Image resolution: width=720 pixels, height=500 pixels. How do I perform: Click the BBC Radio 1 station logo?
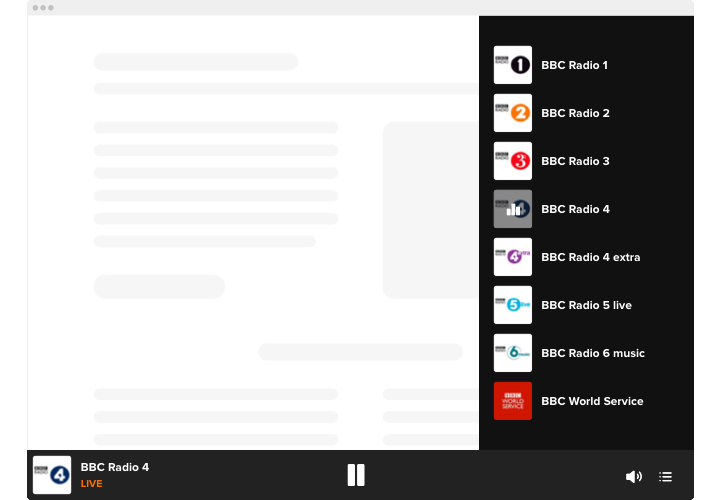[x=512, y=65]
